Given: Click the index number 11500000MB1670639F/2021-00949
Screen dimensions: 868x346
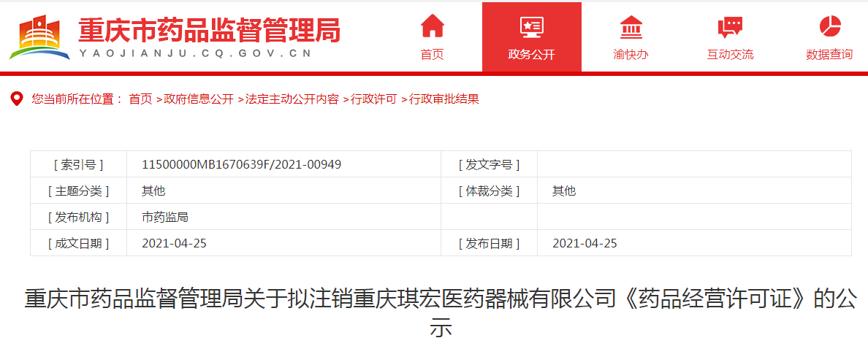Looking at the screenshot, I should [241, 165].
